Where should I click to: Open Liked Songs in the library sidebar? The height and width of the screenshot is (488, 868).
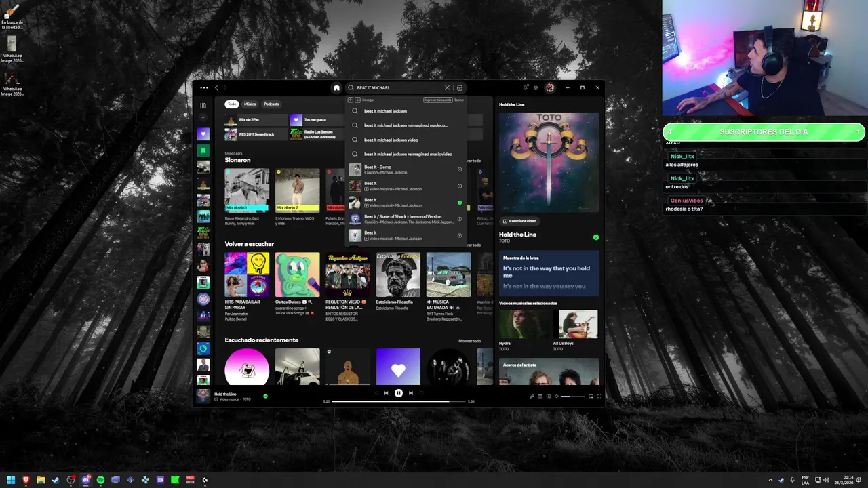click(203, 134)
